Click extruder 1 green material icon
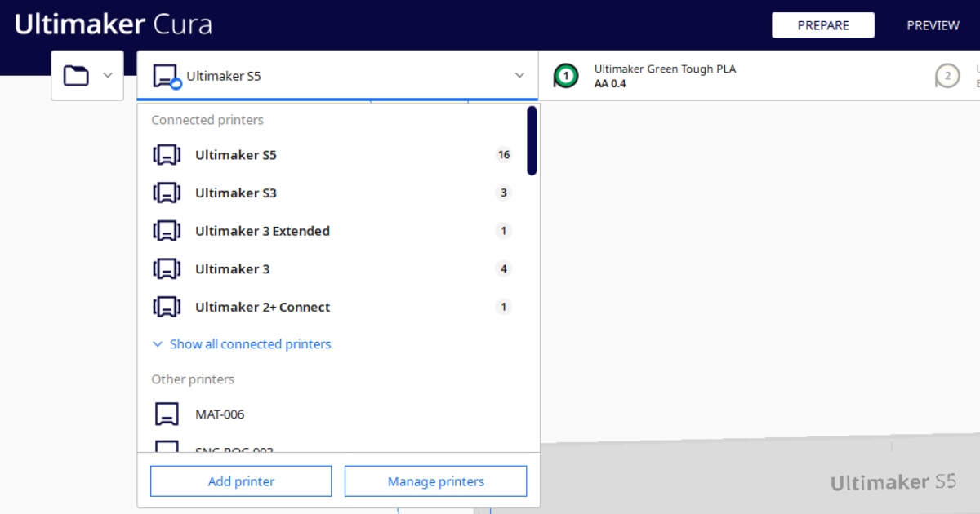 pos(566,76)
